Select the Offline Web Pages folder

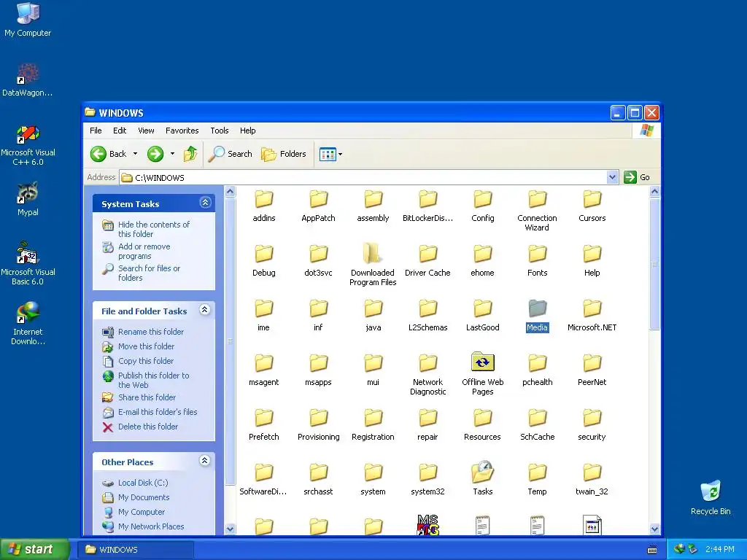[483, 374]
